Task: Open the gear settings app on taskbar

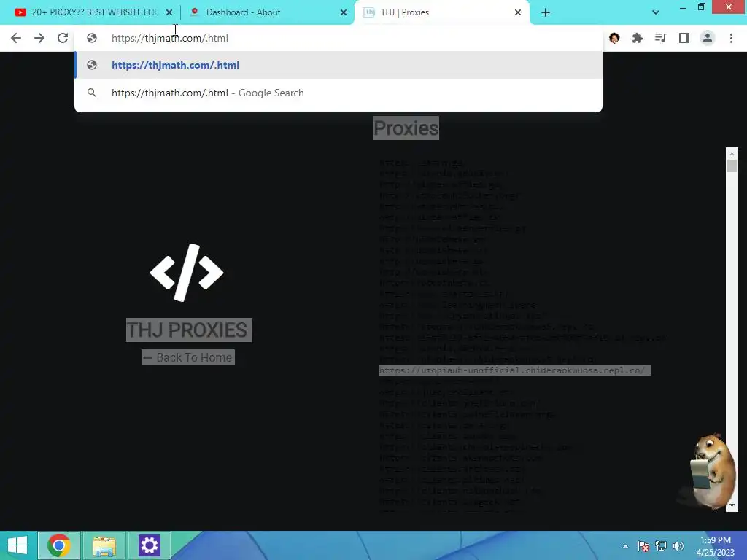Action: click(x=149, y=545)
